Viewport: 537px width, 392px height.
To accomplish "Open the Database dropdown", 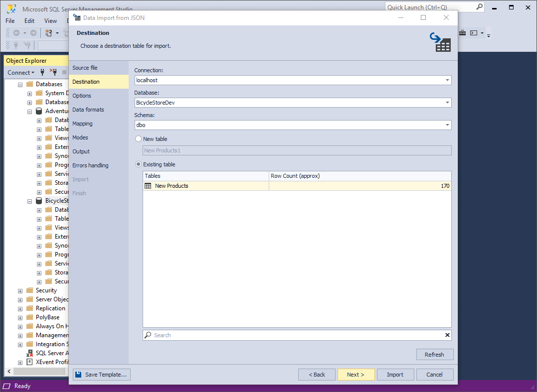I will tap(447, 103).
